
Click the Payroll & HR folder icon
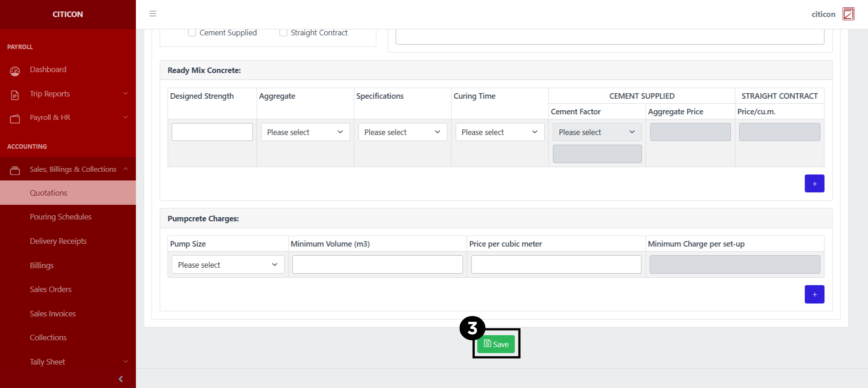tap(15, 119)
